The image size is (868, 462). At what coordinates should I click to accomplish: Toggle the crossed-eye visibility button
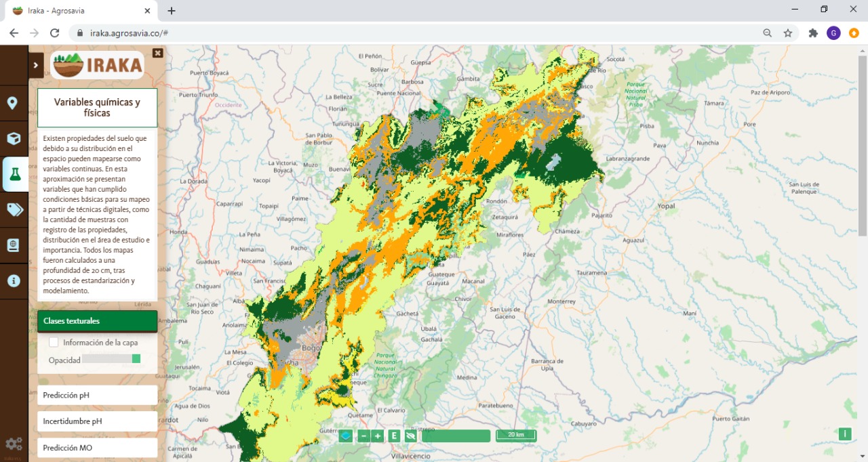tap(410, 436)
